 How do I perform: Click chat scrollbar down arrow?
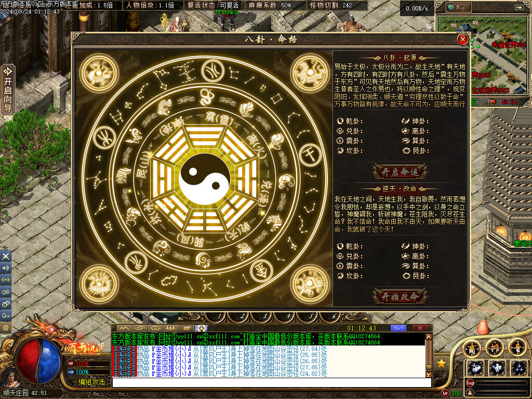click(x=429, y=374)
